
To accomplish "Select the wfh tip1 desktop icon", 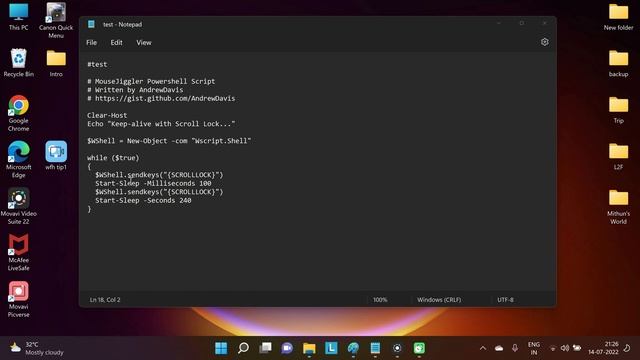I will pyautogui.click(x=56, y=156).
